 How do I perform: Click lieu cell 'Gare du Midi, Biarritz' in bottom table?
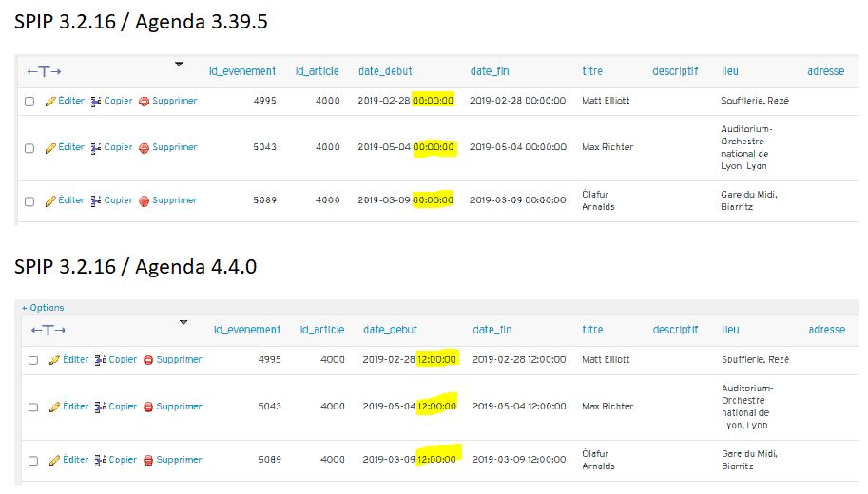[749, 460]
